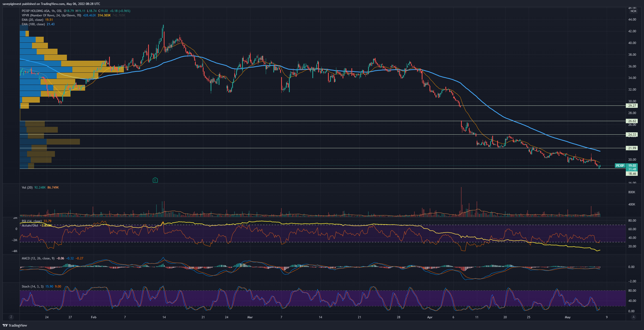Click the VPVR down-volume value 314.303K
The image size is (644, 330).
coord(104,15)
